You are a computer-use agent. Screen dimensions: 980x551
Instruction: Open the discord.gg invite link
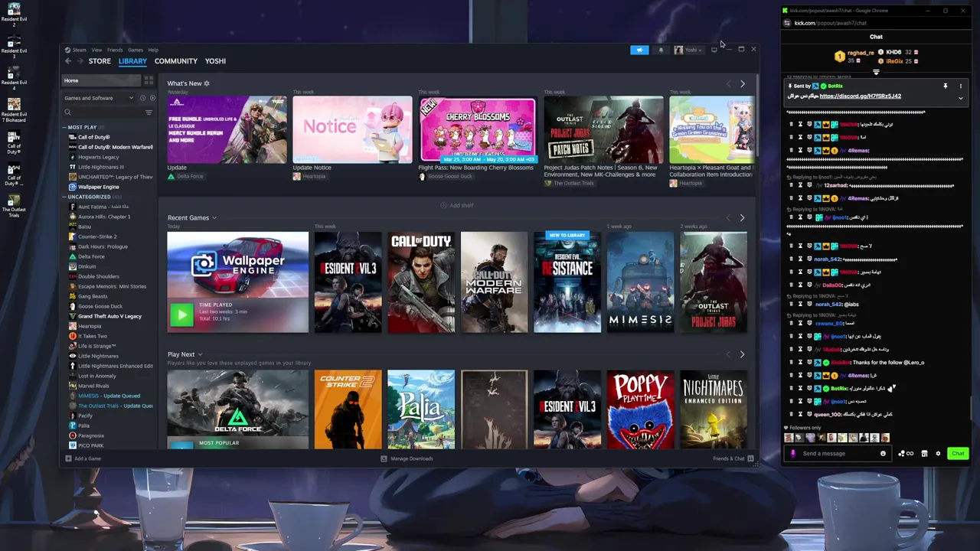pyautogui.click(x=861, y=96)
